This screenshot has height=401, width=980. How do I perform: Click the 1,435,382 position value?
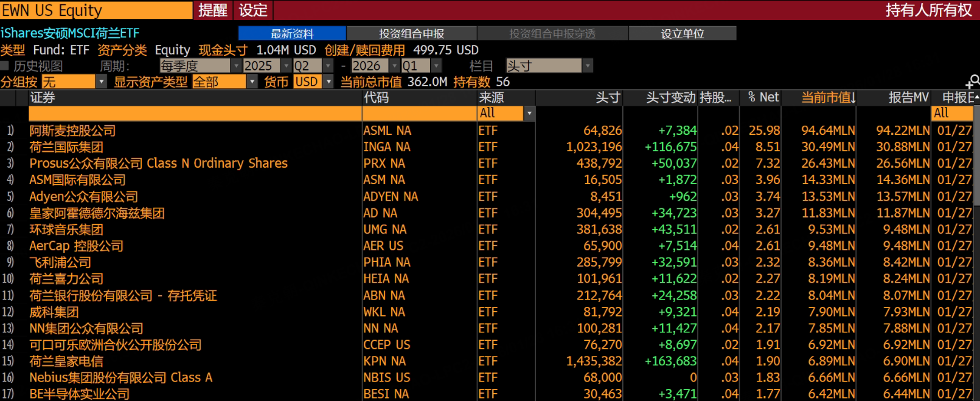[594, 362]
